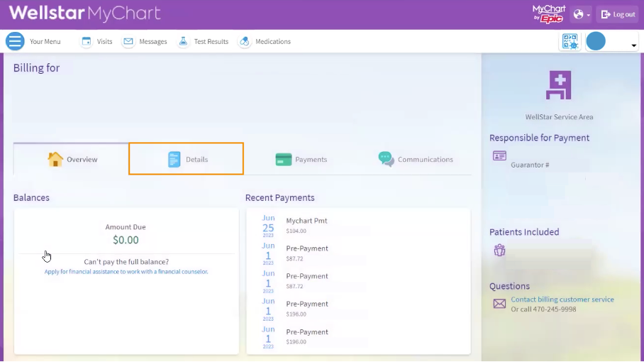This screenshot has width=644, height=362.
Task: Click the Your Menu label
Action: click(x=45, y=41)
